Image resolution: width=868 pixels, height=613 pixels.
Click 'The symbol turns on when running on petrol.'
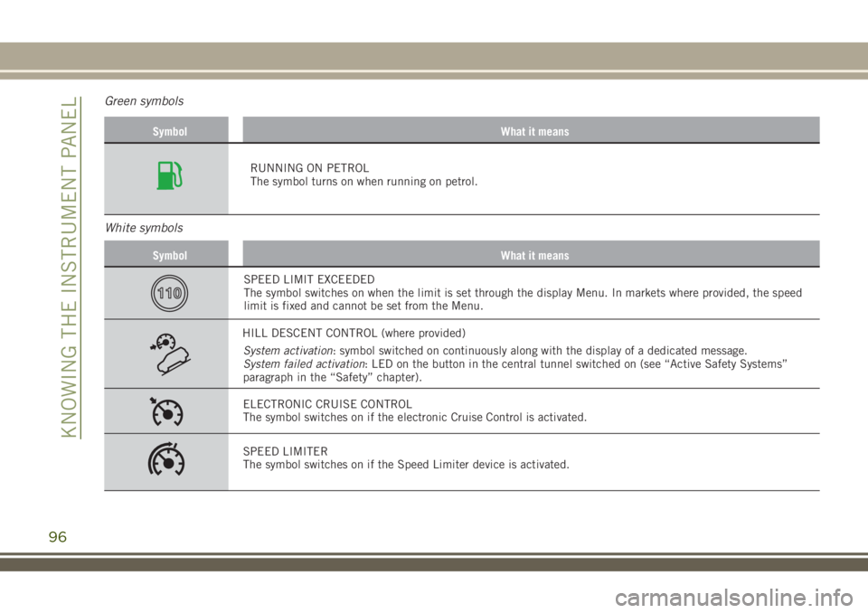363,182
